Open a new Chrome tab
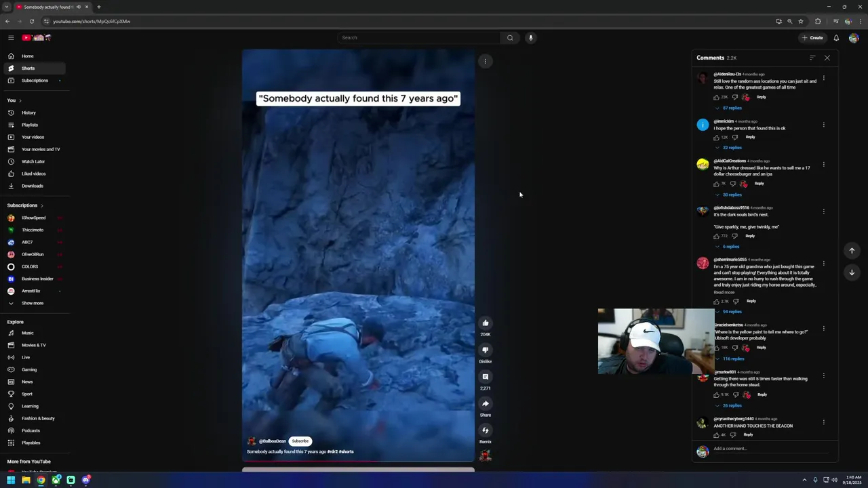This screenshot has height=488, width=868. pos(99,7)
